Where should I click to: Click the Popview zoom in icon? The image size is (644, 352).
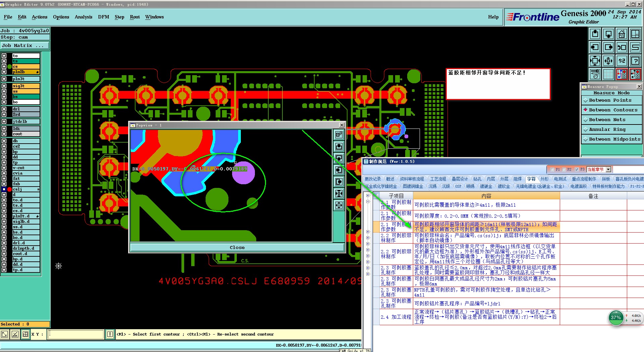coord(339,194)
